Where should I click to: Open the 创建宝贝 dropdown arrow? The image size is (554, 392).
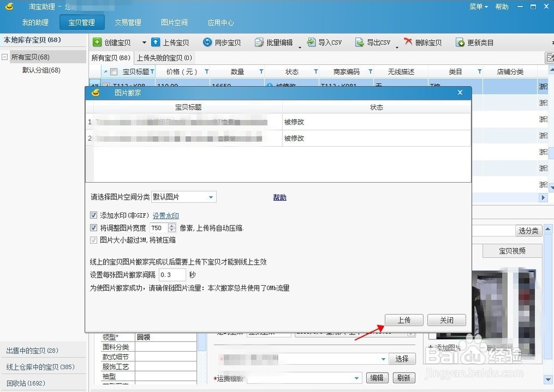[x=144, y=42]
